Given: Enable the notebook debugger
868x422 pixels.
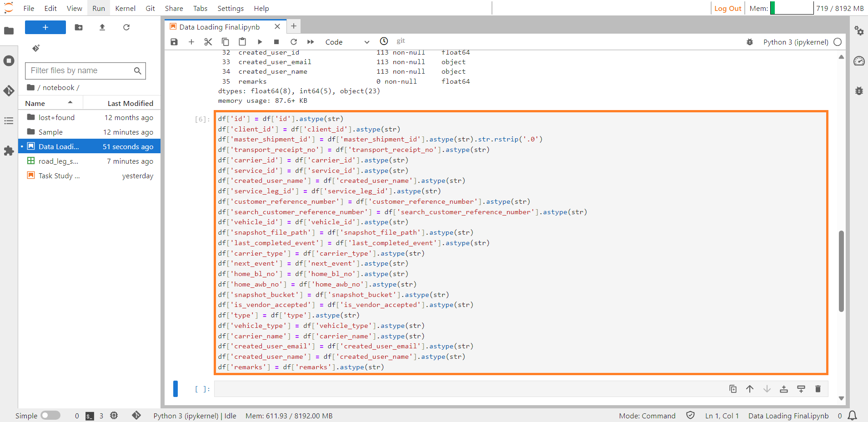Looking at the screenshot, I should [x=750, y=42].
